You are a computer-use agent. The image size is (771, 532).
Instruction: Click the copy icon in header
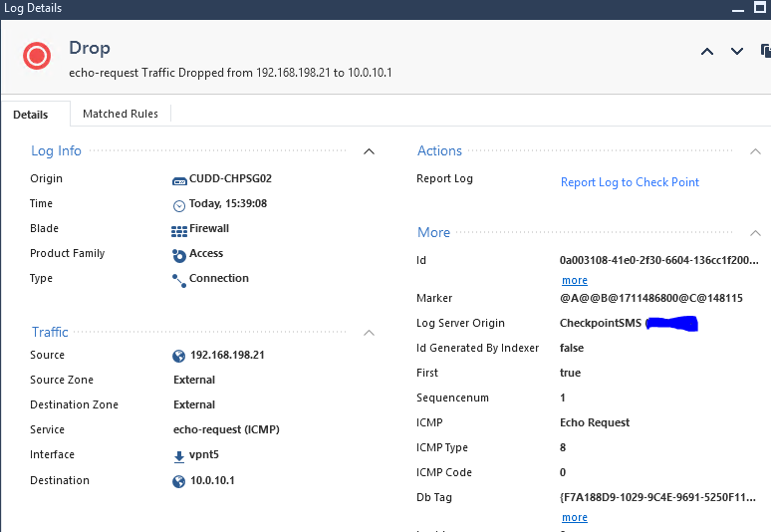click(765, 51)
